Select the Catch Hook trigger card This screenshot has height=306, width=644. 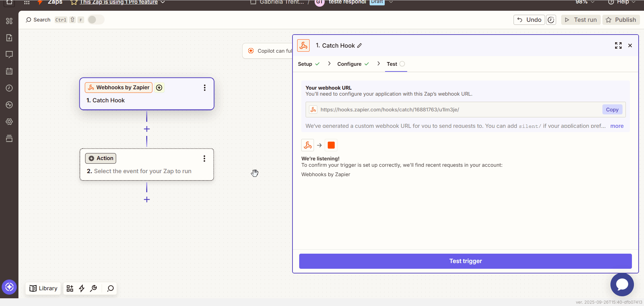coord(147,94)
